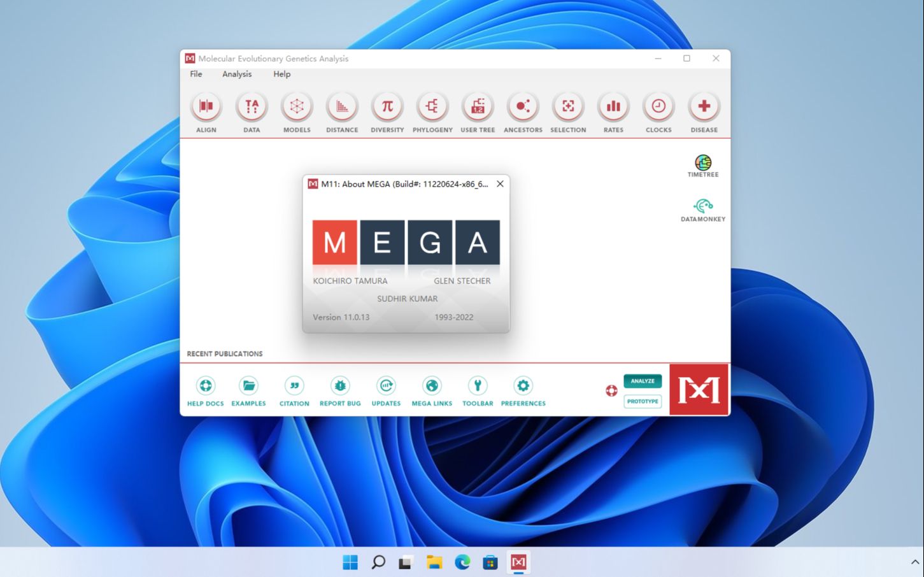The height and width of the screenshot is (577, 924).
Task: Open the Windows Start menu
Action: [350, 562]
